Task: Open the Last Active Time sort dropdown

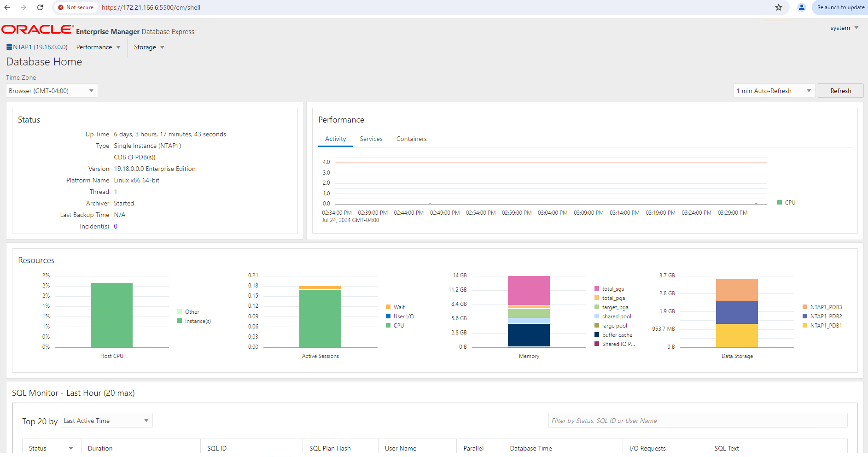Action: 106,421
